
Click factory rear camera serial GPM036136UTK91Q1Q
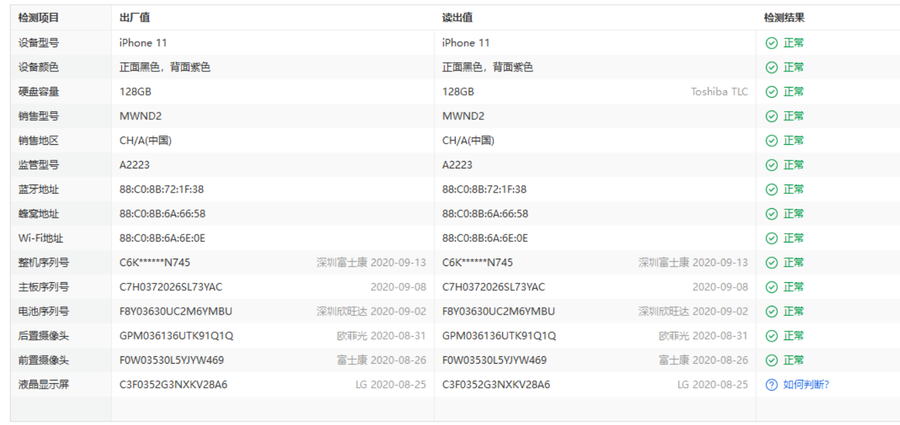pos(176,336)
